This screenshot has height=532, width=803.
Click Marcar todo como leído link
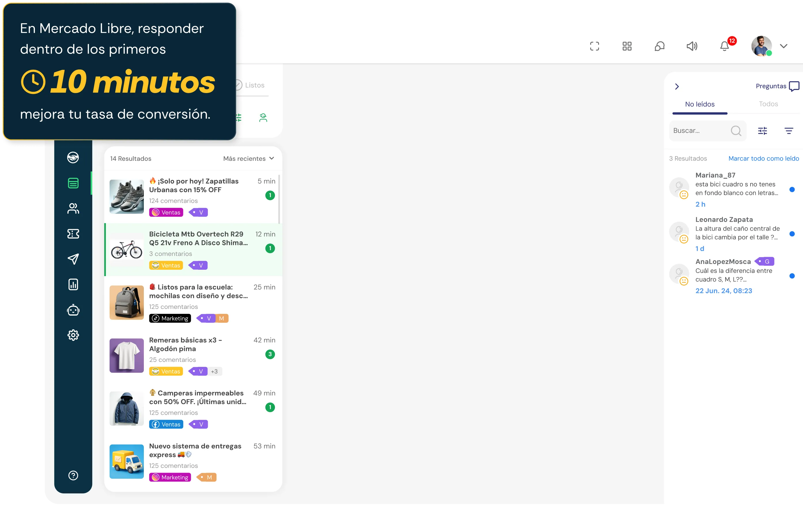pos(763,159)
